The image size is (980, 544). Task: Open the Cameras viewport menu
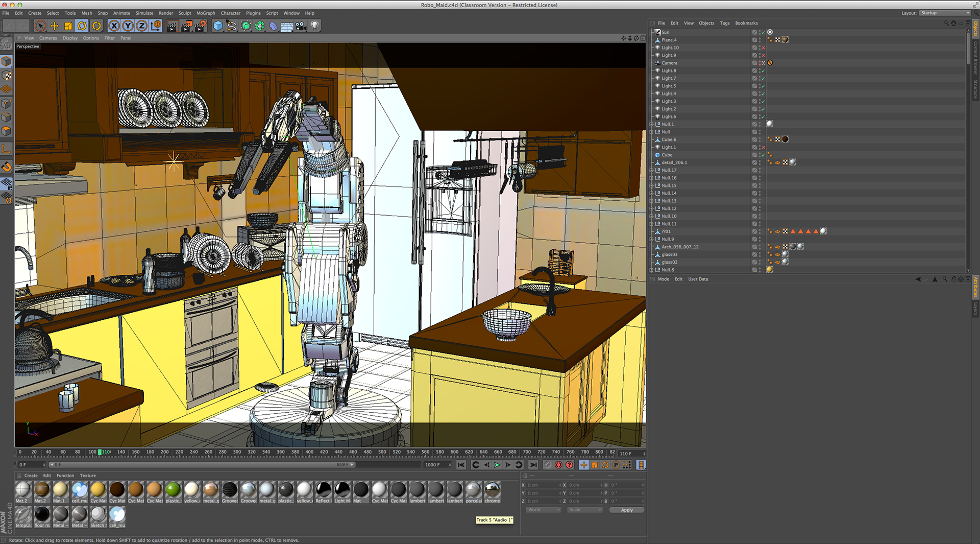coord(48,38)
